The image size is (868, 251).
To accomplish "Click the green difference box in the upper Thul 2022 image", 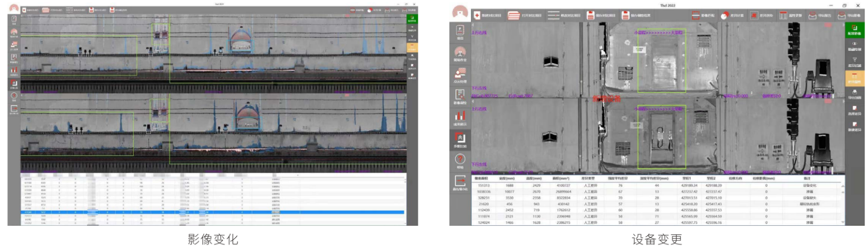I will click(661, 61).
